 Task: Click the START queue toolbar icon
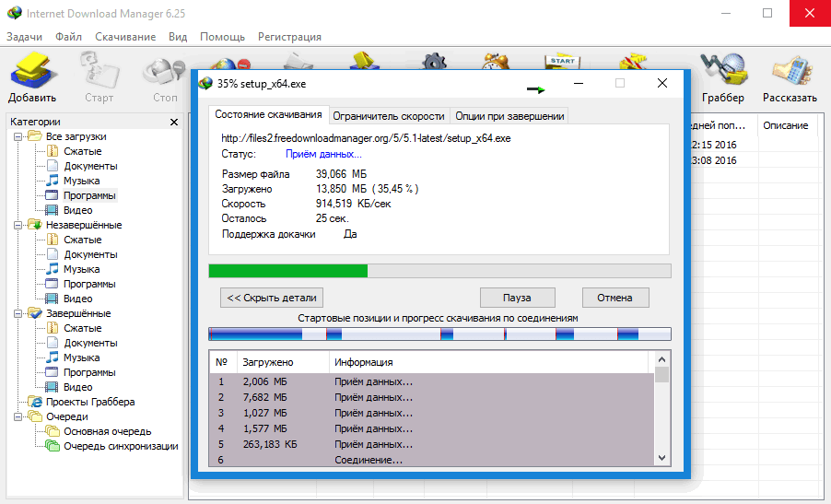coord(562,61)
